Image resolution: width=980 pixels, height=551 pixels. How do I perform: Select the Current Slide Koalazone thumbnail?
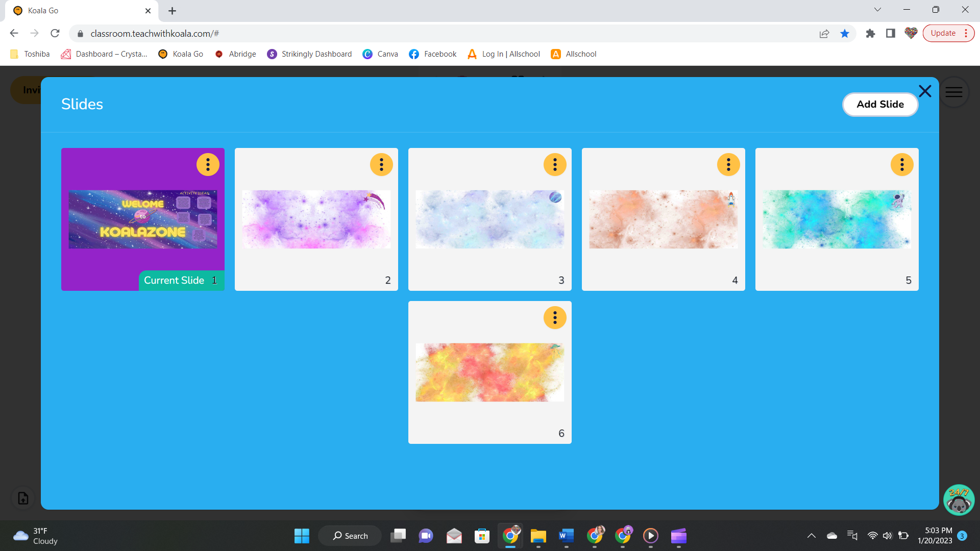[x=142, y=219]
